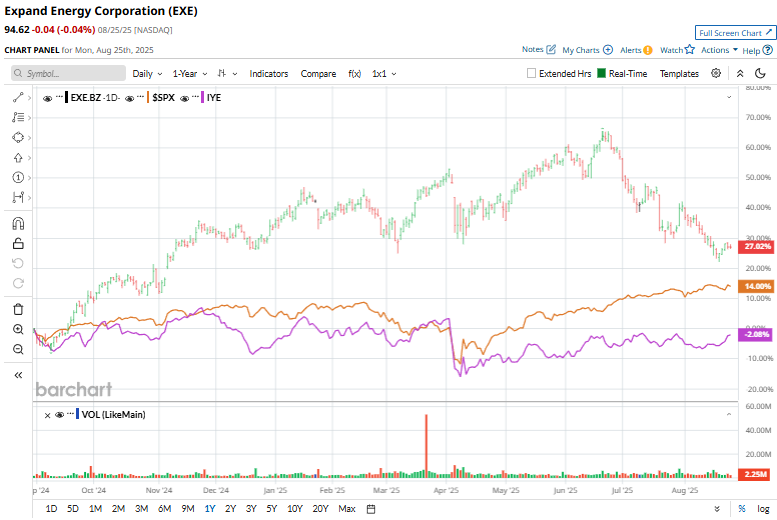Viewport: 777px width, 520px height.
Task: Hide the IYE comparison line
Action: [184, 98]
